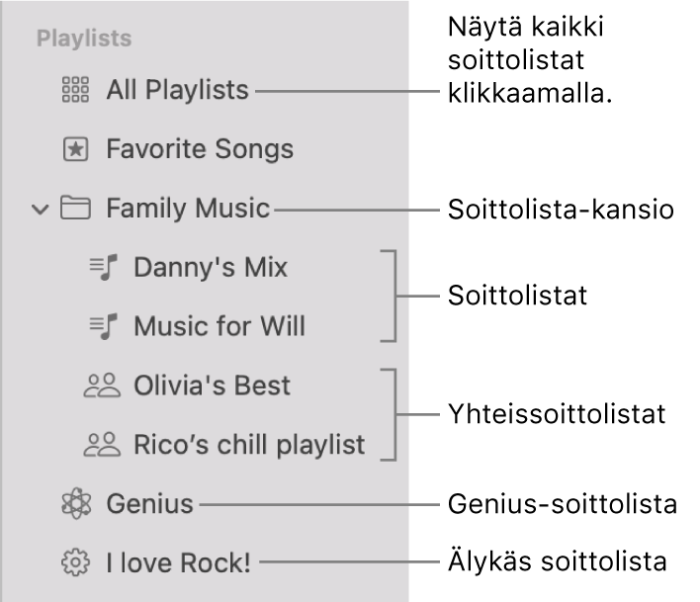Open the Music for Will playlist
Image resolution: width=700 pixels, height=602 pixels.
pyautogui.click(x=219, y=326)
